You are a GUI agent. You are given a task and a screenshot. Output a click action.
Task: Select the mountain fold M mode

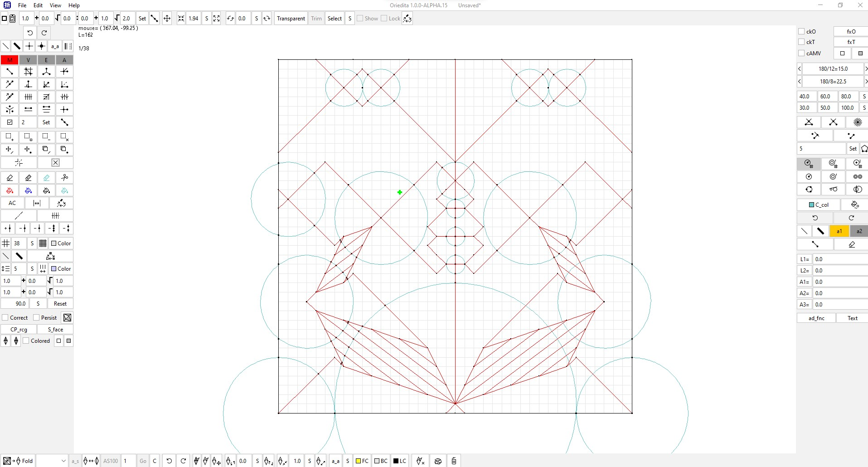(x=10, y=60)
